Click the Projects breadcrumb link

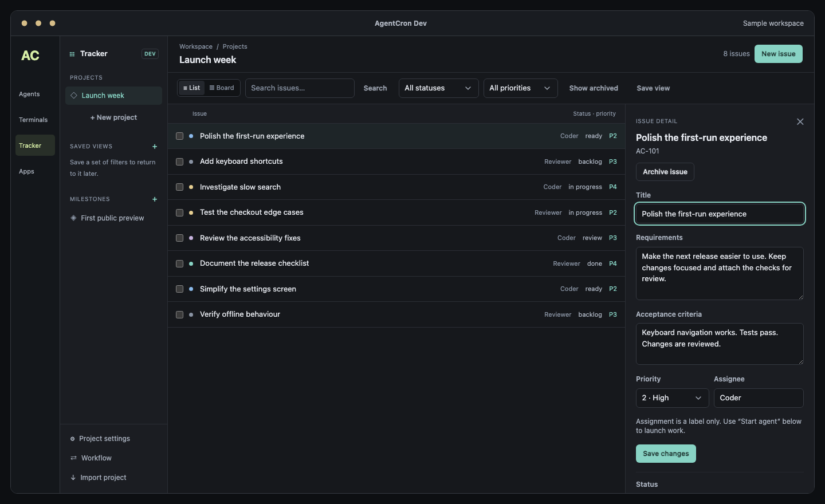pyautogui.click(x=235, y=46)
